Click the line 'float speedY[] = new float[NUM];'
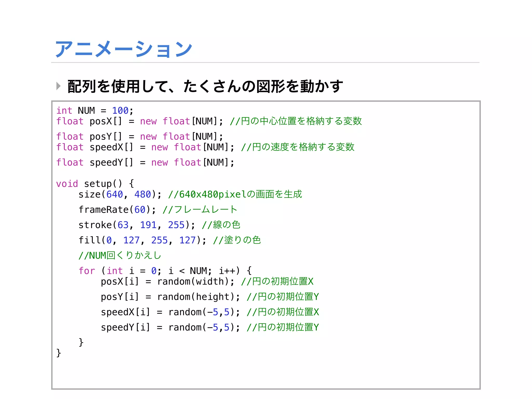 click(x=145, y=163)
